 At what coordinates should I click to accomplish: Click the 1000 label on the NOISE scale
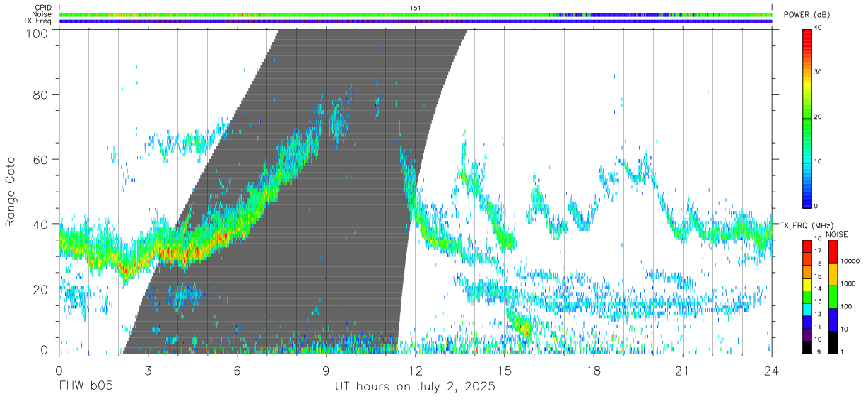click(849, 284)
